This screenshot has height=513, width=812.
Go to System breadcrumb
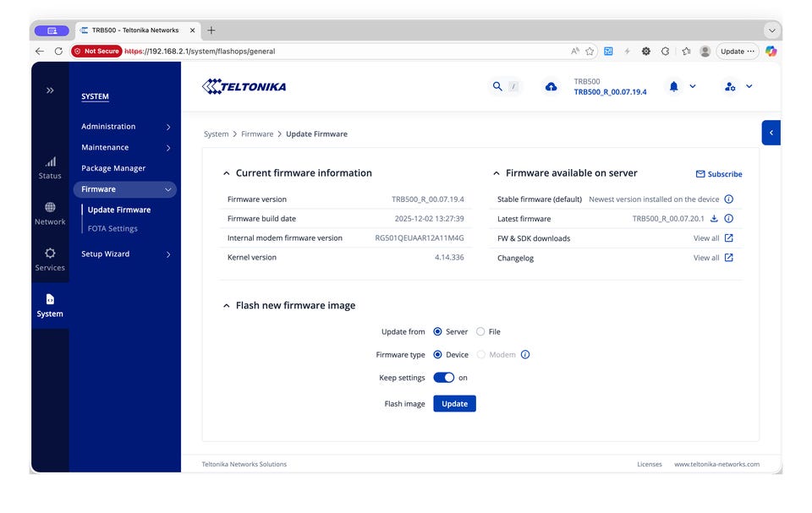point(216,134)
